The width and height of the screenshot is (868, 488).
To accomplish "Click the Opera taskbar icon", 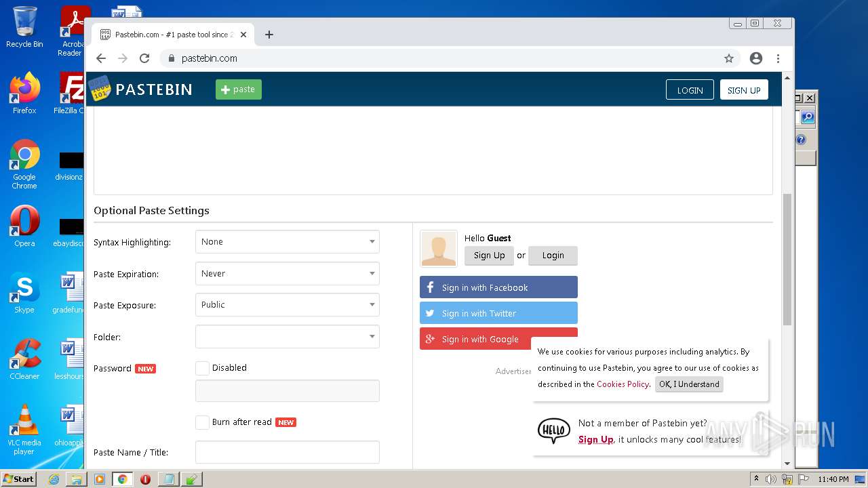I will tap(145, 479).
